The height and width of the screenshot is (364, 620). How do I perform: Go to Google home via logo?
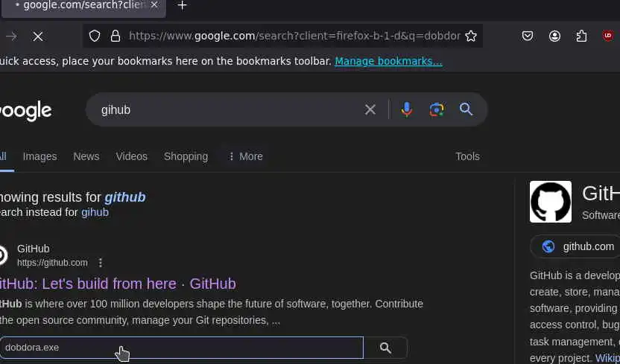click(25, 111)
